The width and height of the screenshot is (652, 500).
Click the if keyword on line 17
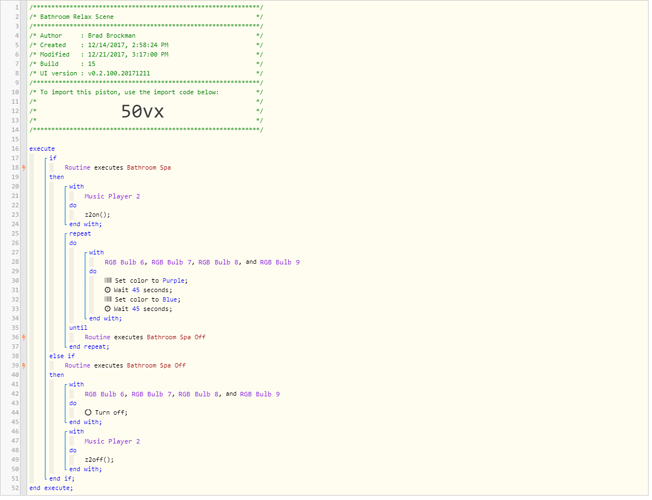53,158
